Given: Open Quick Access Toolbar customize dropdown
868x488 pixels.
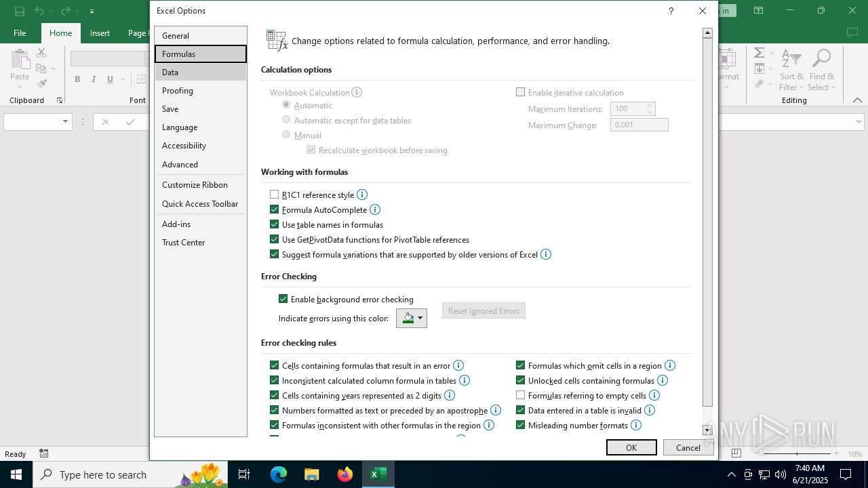Looking at the screenshot, I should click(92, 11).
